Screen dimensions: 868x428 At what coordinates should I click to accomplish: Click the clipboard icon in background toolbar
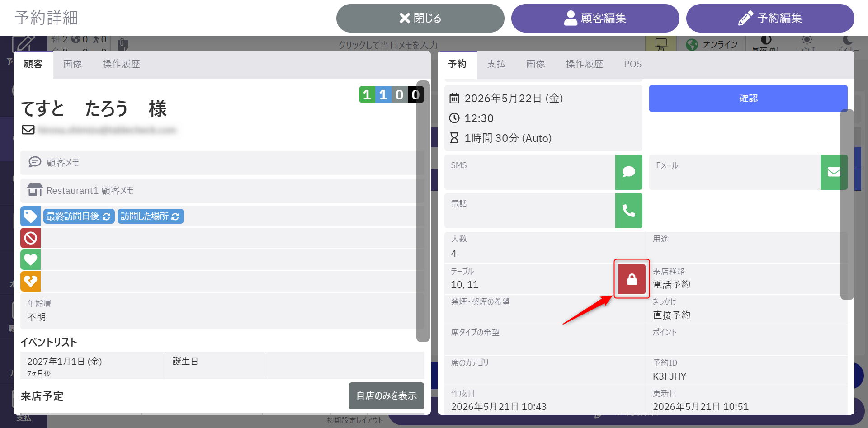[x=123, y=44]
